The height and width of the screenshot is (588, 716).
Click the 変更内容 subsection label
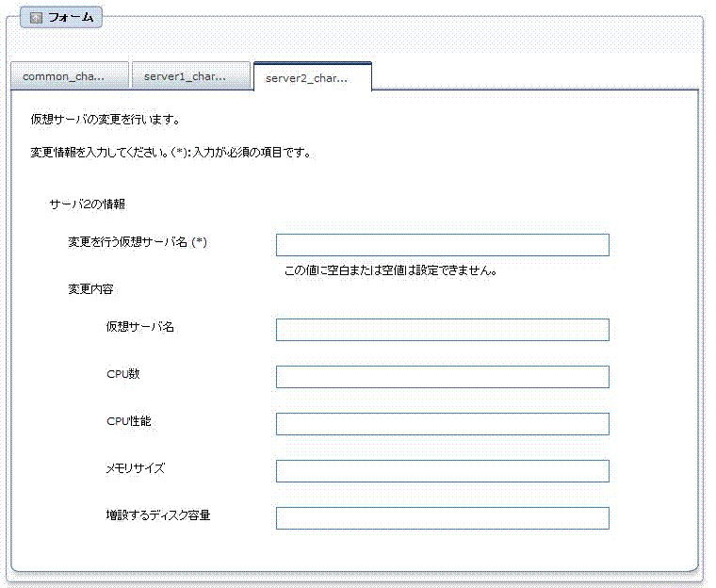pyautogui.click(x=90, y=289)
